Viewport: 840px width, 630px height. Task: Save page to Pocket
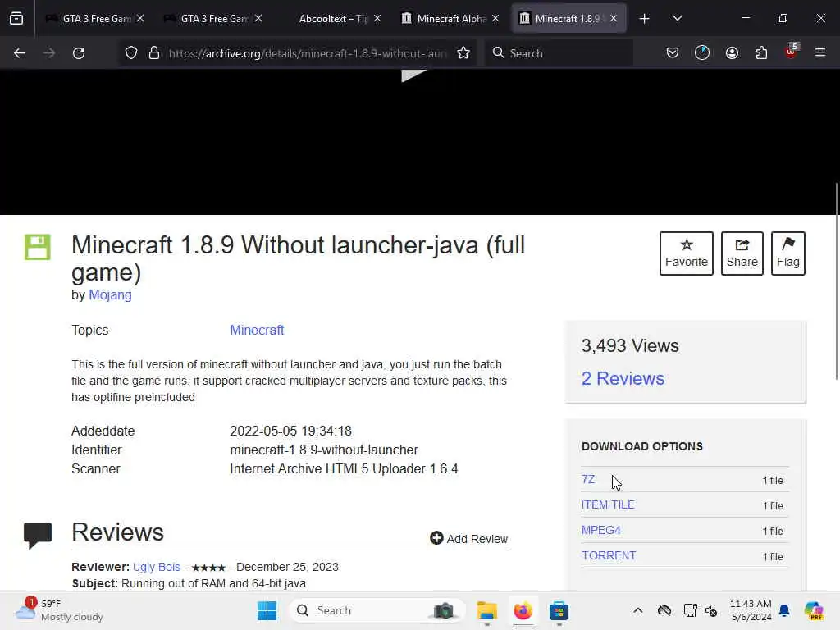[x=673, y=53]
